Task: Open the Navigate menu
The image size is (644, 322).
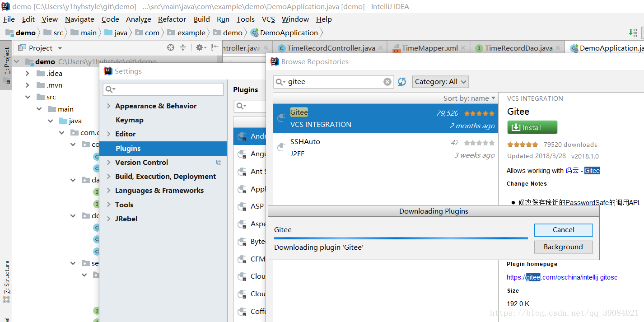Action: [79, 19]
